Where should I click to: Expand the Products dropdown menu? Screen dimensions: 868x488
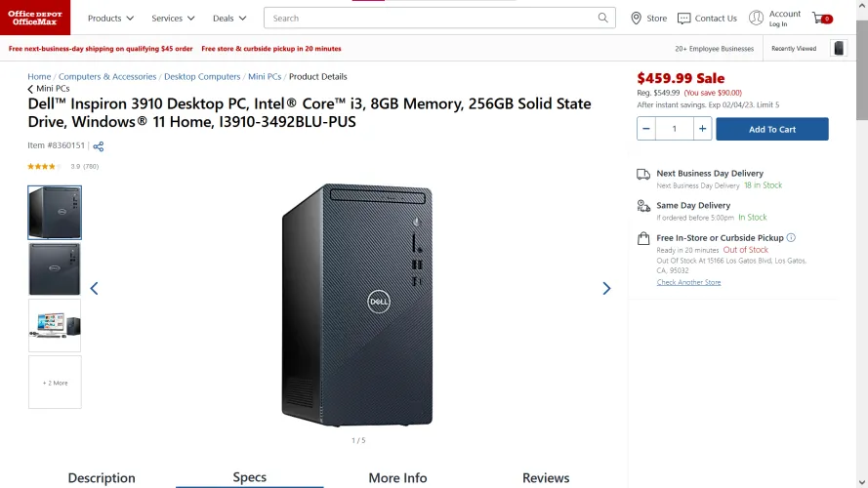pos(110,18)
